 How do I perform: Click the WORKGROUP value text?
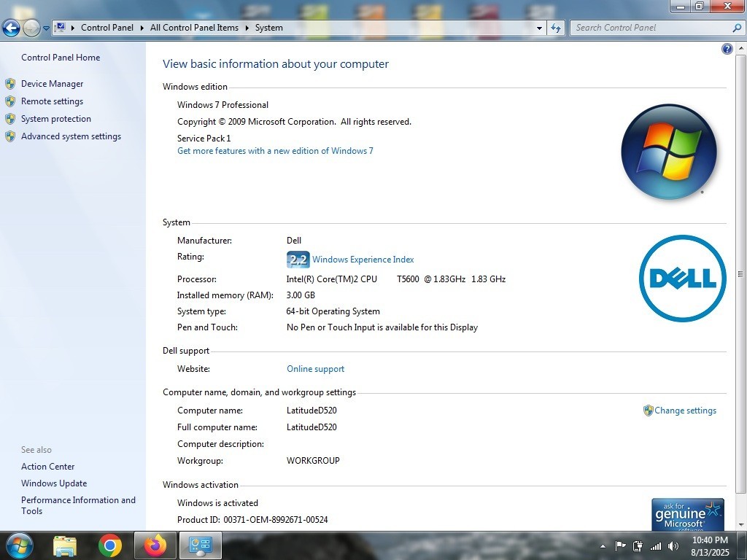pyautogui.click(x=313, y=461)
